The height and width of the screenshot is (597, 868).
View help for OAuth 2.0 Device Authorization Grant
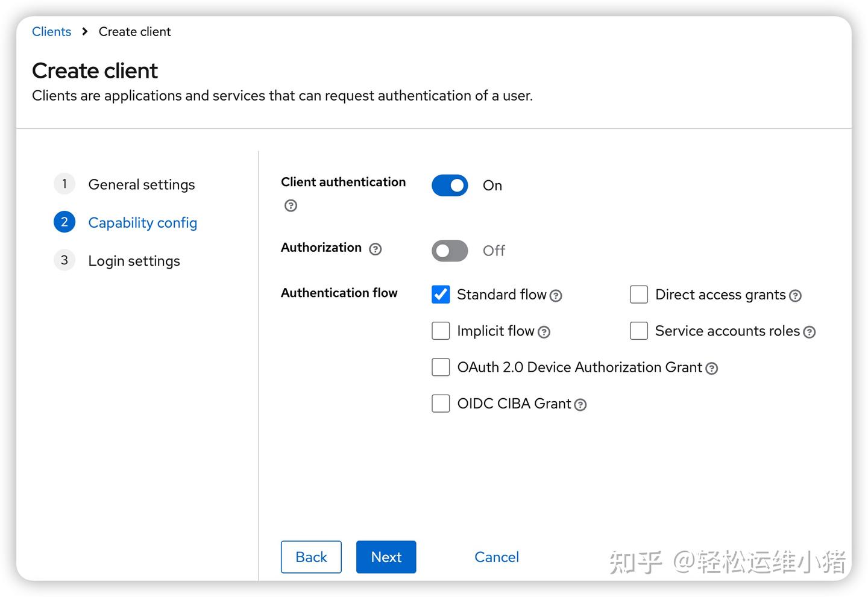pos(712,368)
